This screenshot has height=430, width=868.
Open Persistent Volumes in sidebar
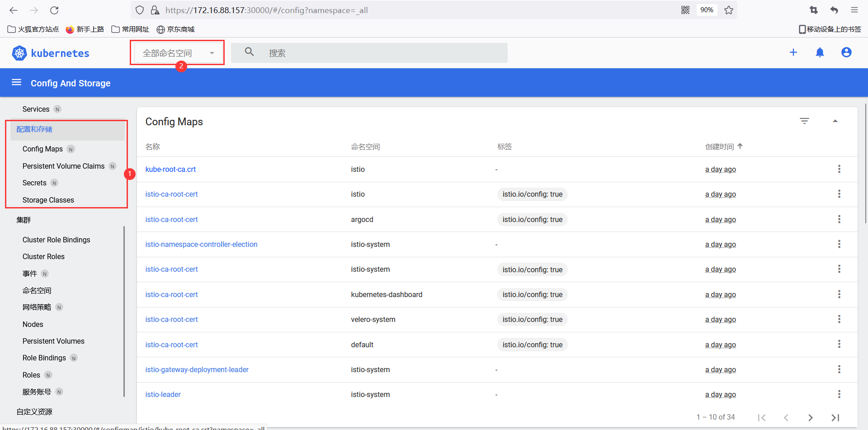(x=53, y=341)
